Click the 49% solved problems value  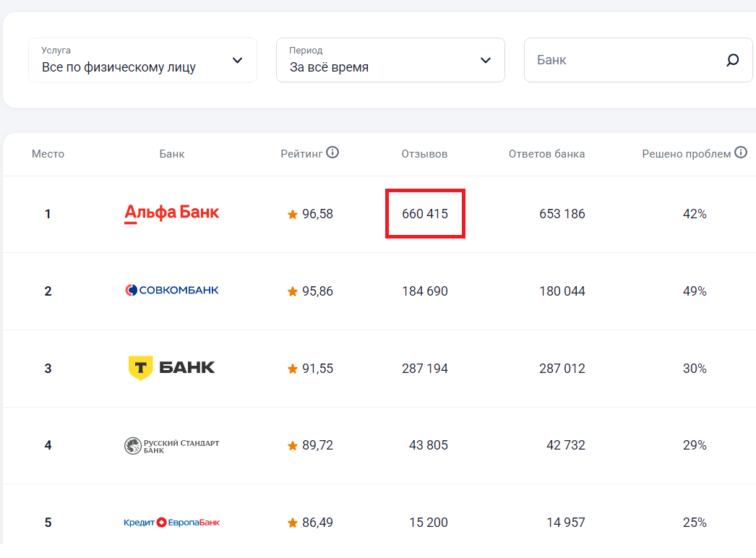point(695,291)
